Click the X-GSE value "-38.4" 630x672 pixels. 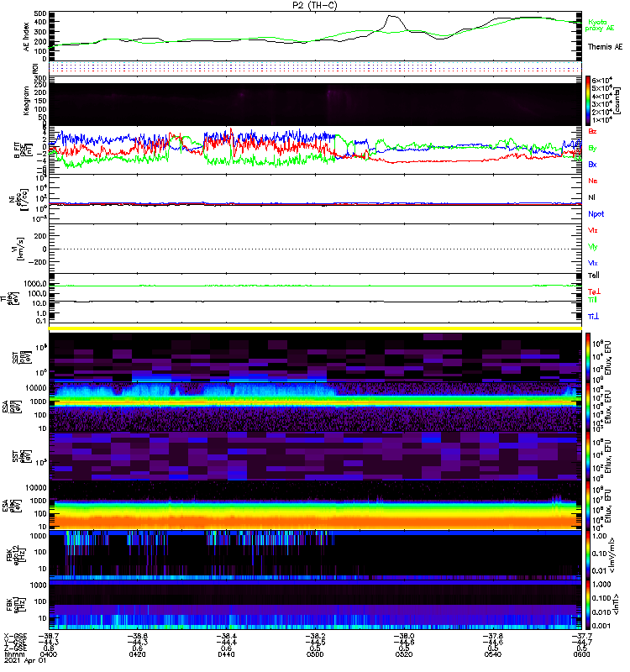tap(226, 636)
